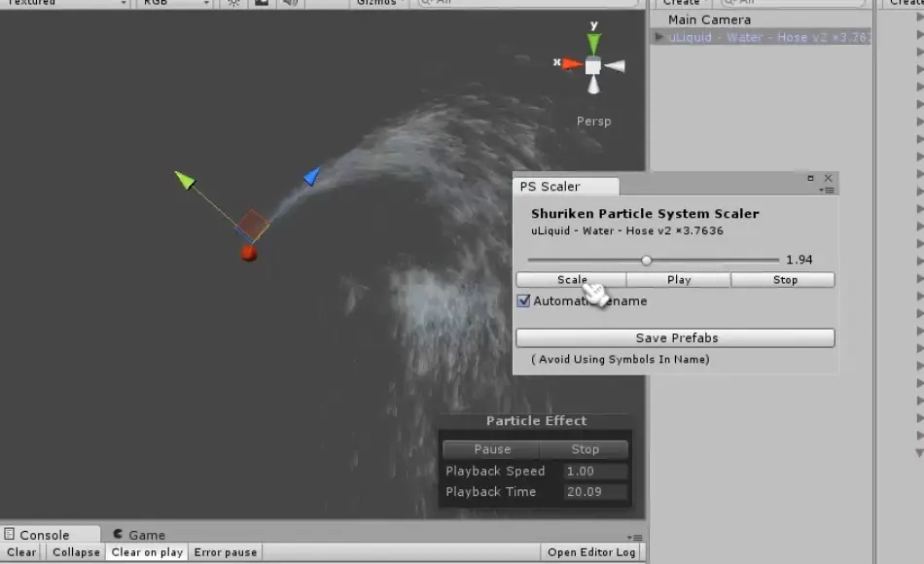
Task: Click the scale slider handle
Action: point(647,261)
